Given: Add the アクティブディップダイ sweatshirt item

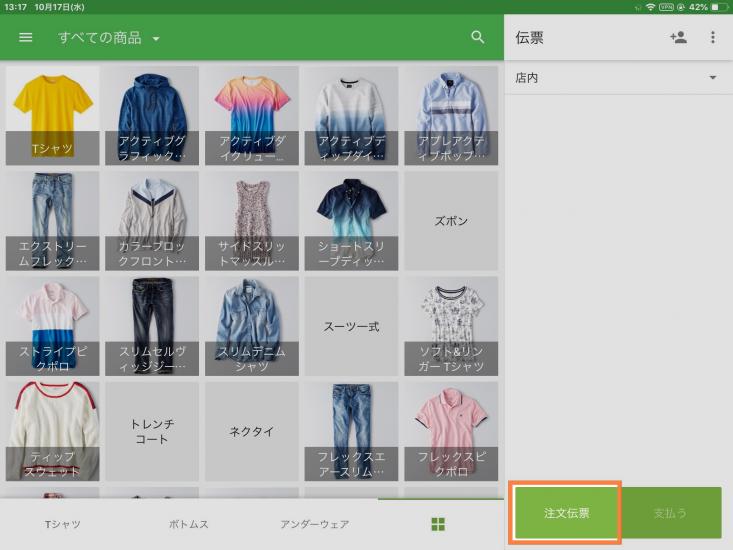Looking at the screenshot, I should pyautogui.click(x=351, y=115).
